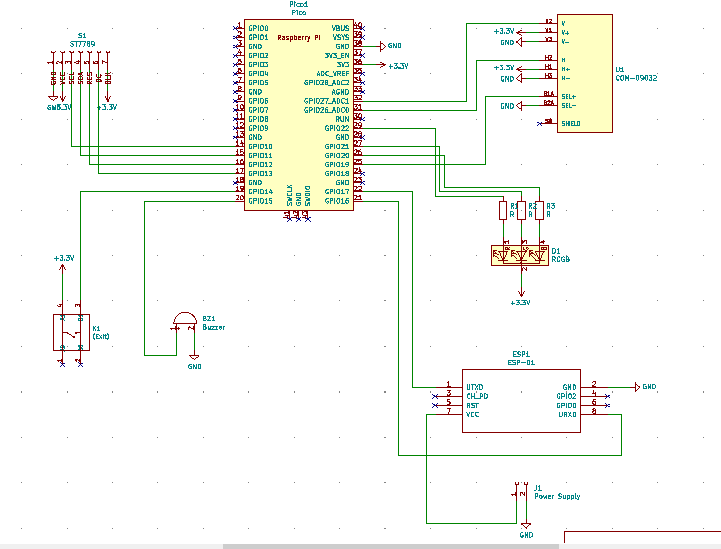This screenshot has height=549, width=721.
Task: Select the Raspberry Pi Pico symbol body
Action: 299,115
